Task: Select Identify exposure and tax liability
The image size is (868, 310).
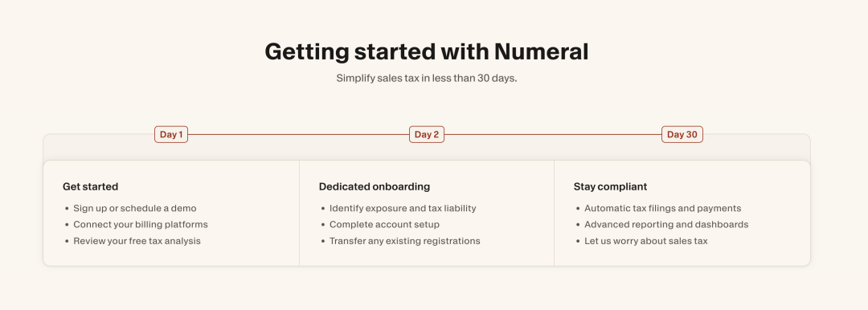Action: [x=403, y=209]
